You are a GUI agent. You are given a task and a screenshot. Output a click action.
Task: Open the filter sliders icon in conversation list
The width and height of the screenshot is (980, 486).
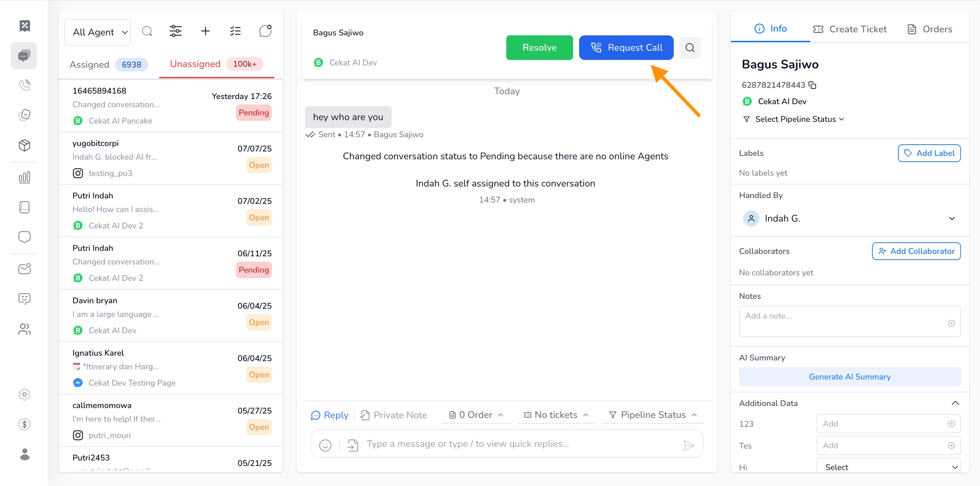coord(176,31)
